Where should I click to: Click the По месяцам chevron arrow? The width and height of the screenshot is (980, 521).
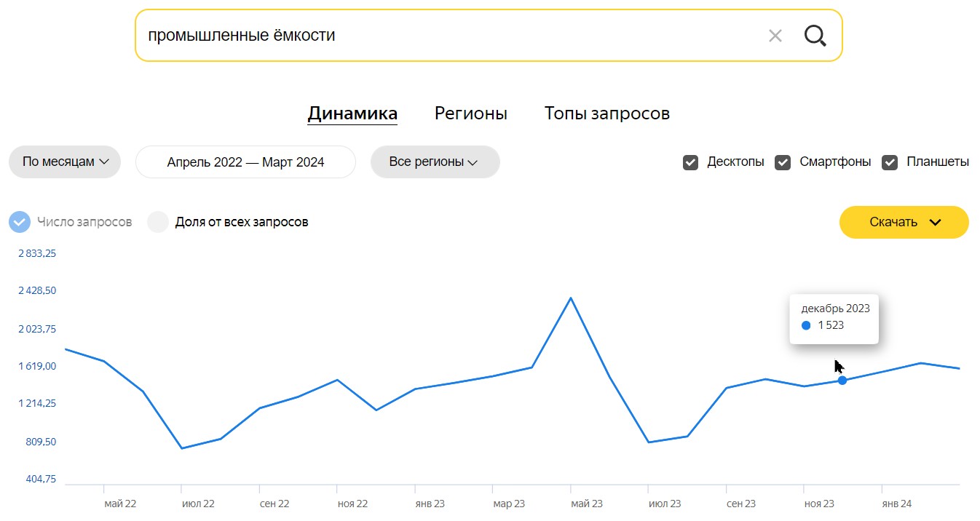tap(104, 162)
